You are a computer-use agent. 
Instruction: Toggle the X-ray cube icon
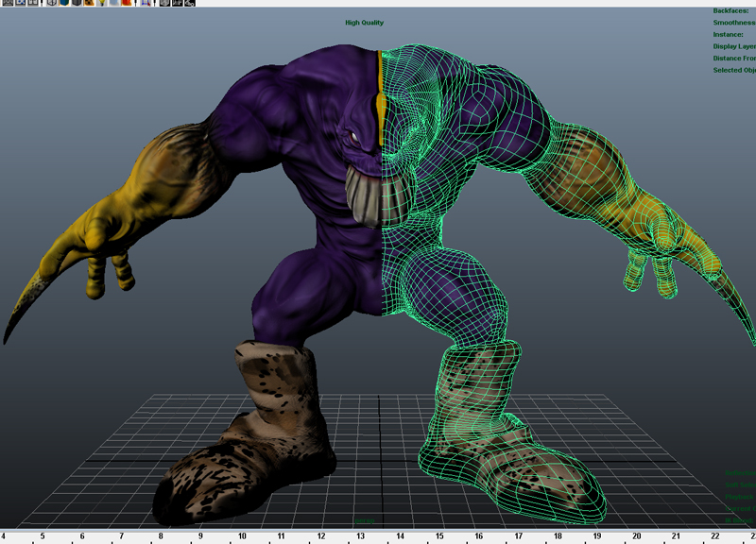(x=164, y=3)
